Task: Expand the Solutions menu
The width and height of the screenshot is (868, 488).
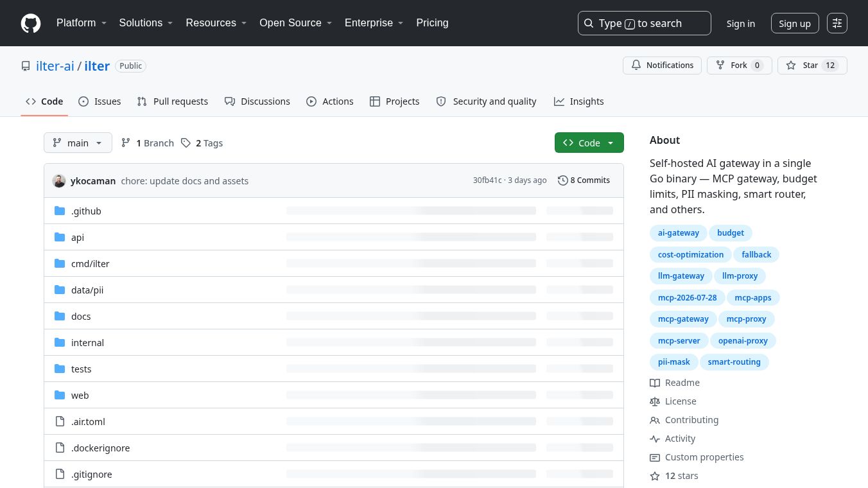Action: tap(146, 23)
